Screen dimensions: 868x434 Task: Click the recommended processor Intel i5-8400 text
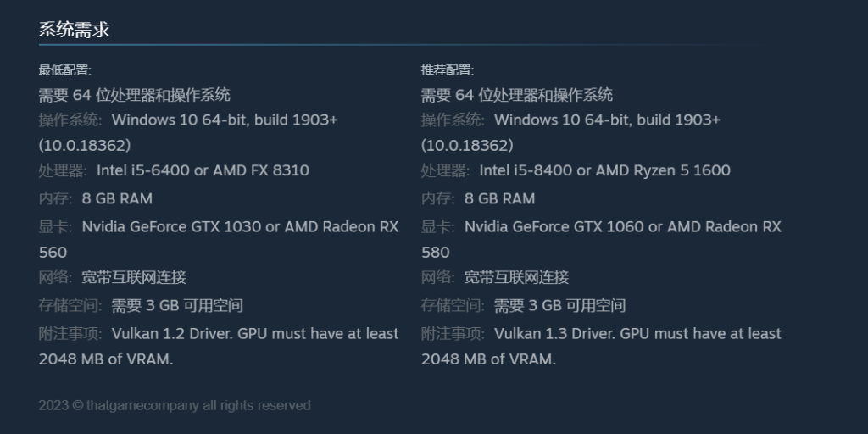click(604, 170)
